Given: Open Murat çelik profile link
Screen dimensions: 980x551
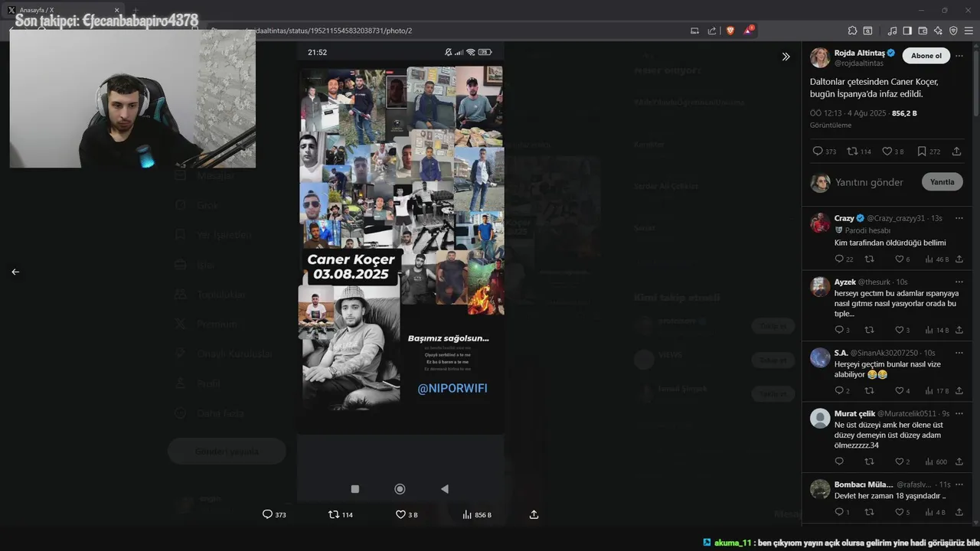Looking at the screenshot, I should coord(854,413).
